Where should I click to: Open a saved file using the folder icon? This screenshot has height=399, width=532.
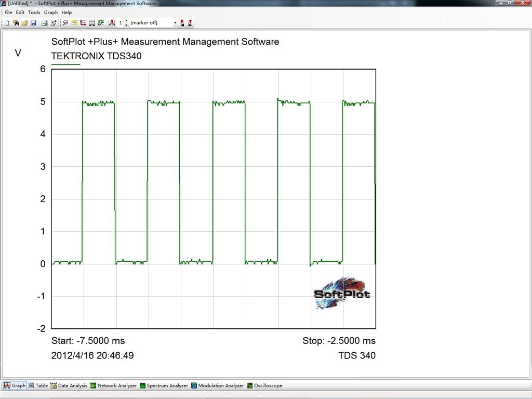click(x=24, y=23)
